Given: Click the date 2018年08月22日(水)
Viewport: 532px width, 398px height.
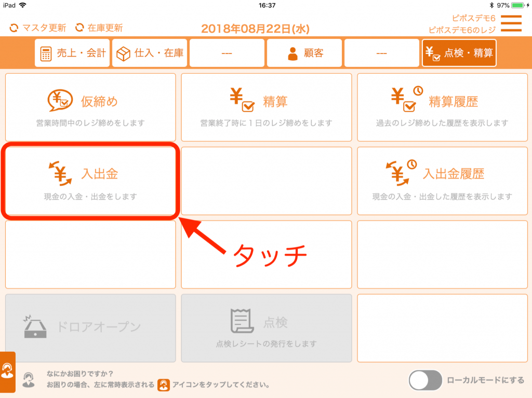Looking at the screenshot, I should point(255,29).
